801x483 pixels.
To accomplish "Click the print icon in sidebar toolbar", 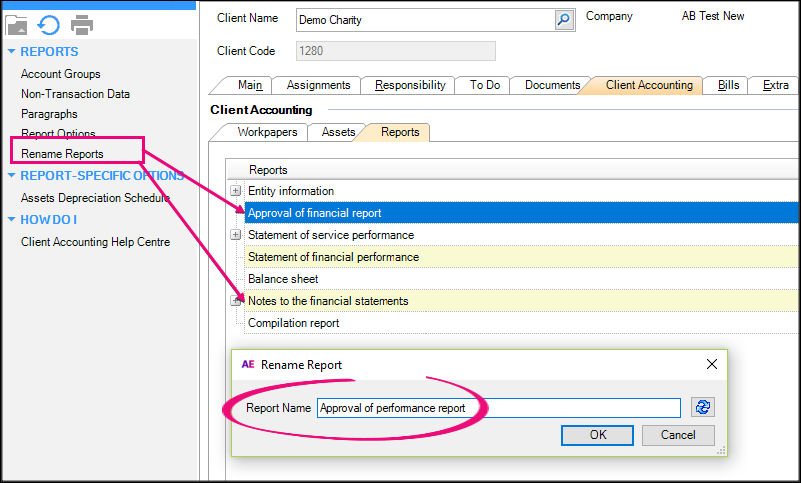I will tap(82, 25).
